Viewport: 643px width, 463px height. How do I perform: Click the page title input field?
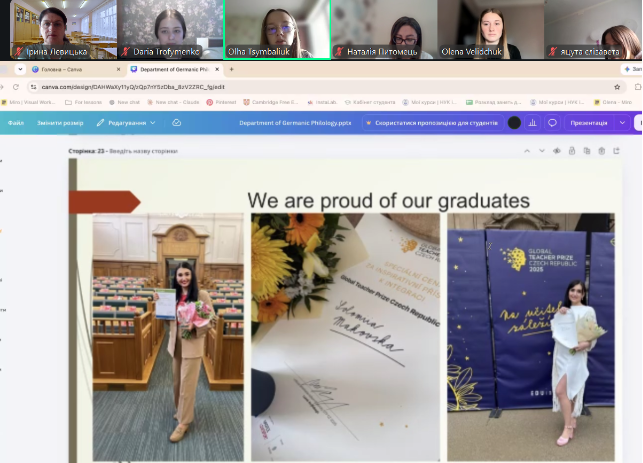pyautogui.click(x=144, y=151)
